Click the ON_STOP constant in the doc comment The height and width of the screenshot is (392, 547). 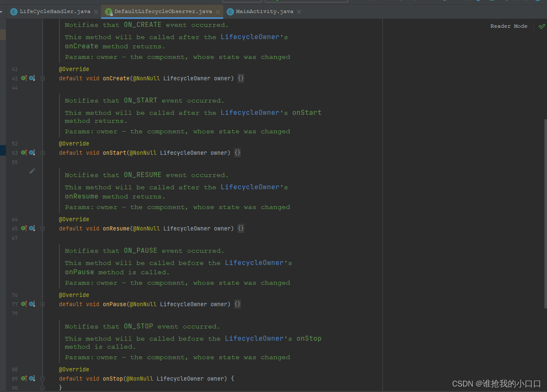pos(139,326)
